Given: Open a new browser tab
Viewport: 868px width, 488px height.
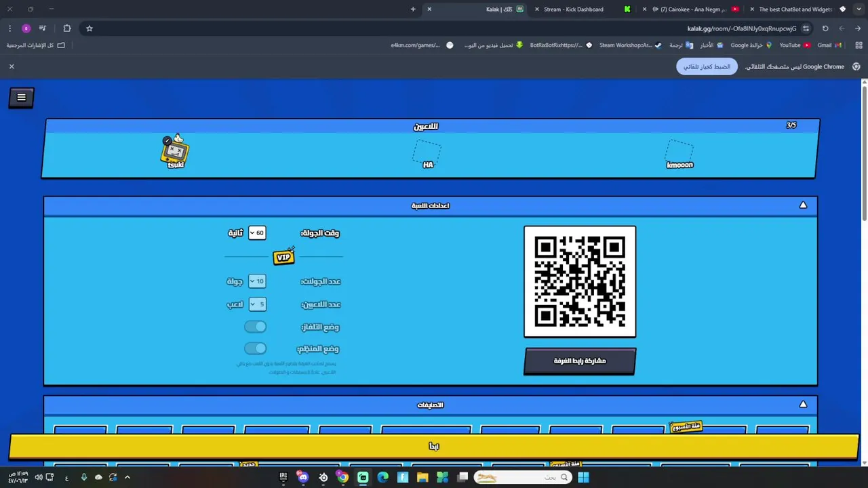Looking at the screenshot, I should click(x=413, y=9).
